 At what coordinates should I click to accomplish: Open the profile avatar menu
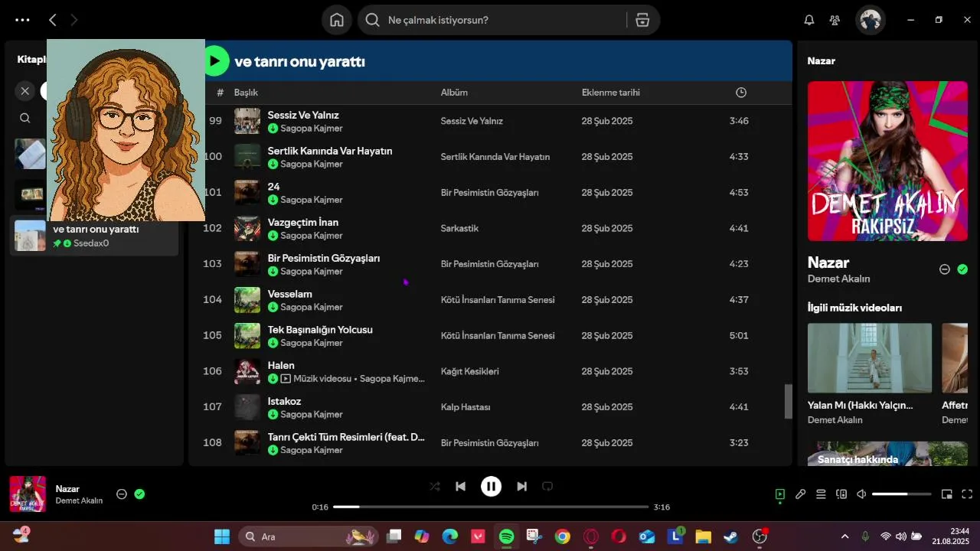[871, 20]
